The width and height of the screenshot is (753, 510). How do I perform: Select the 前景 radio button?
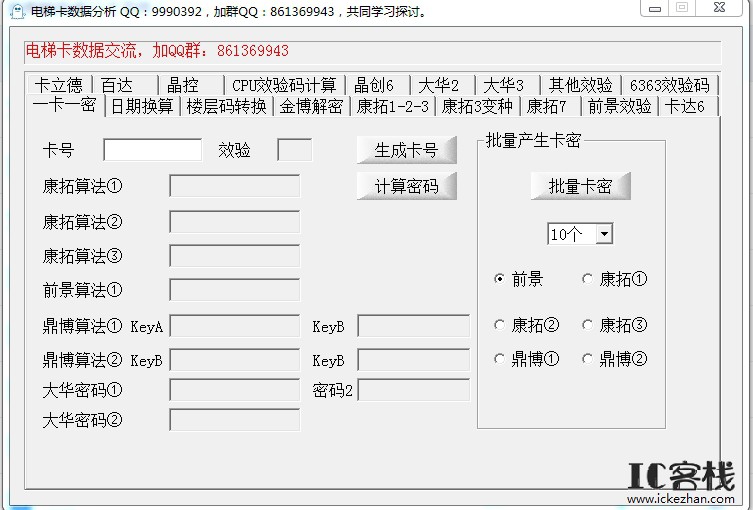pos(500,280)
